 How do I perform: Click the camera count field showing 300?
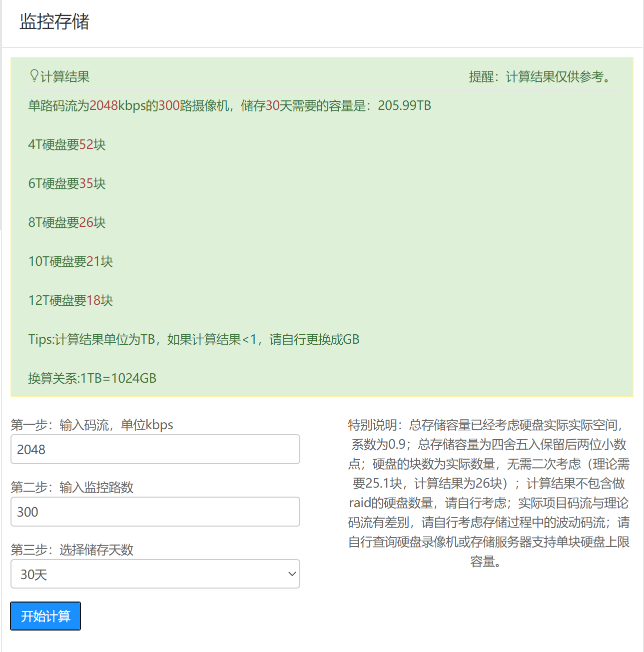pyautogui.click(x=155, y=512)
